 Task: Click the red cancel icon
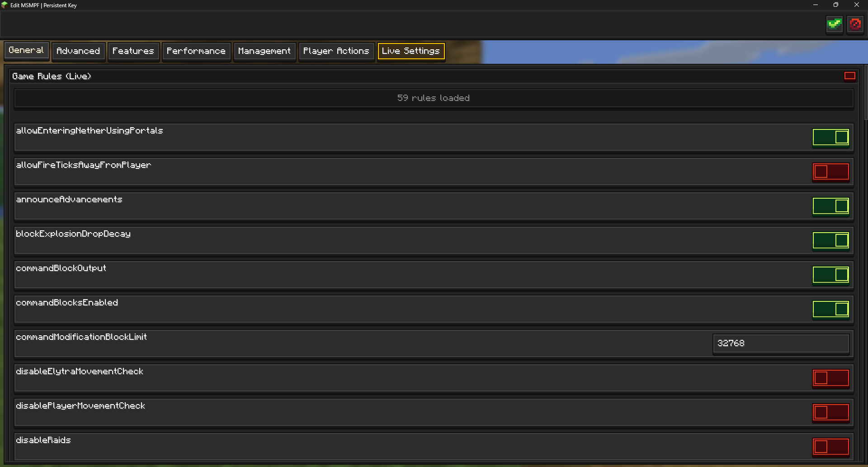click(855, 24)
